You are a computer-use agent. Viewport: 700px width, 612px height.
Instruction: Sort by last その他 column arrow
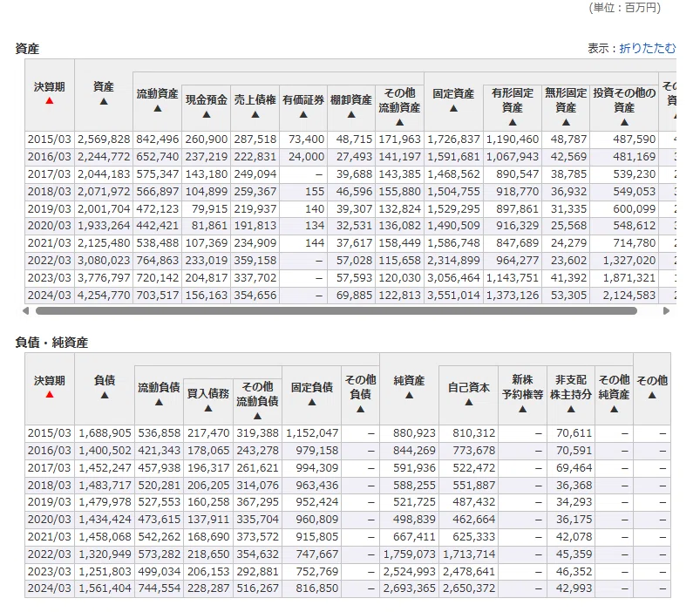tap(652, 395)
